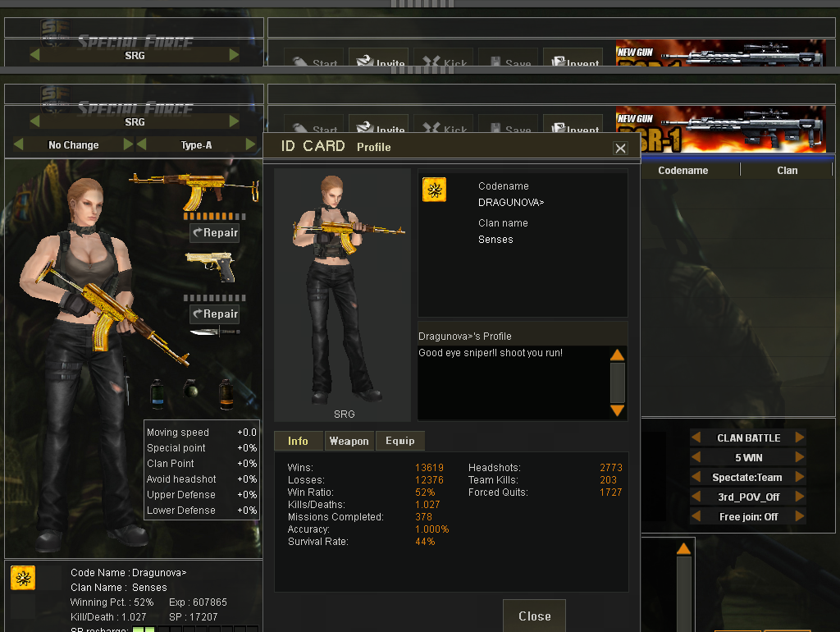The width and height of the screenshot is (840, 632).
Task: Click the round frag grenade icon
Action: pyautogui.click(x=190, y=388)
